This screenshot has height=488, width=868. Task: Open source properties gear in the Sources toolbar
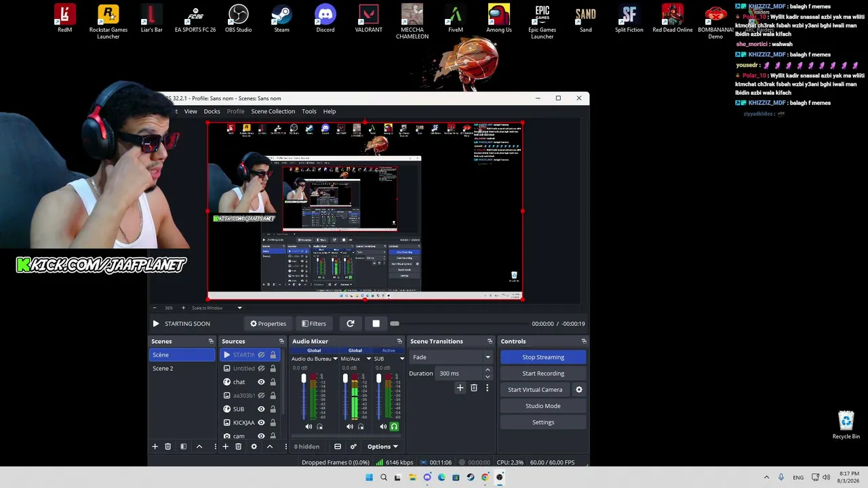pyautogui.click(x=254, y=447)
